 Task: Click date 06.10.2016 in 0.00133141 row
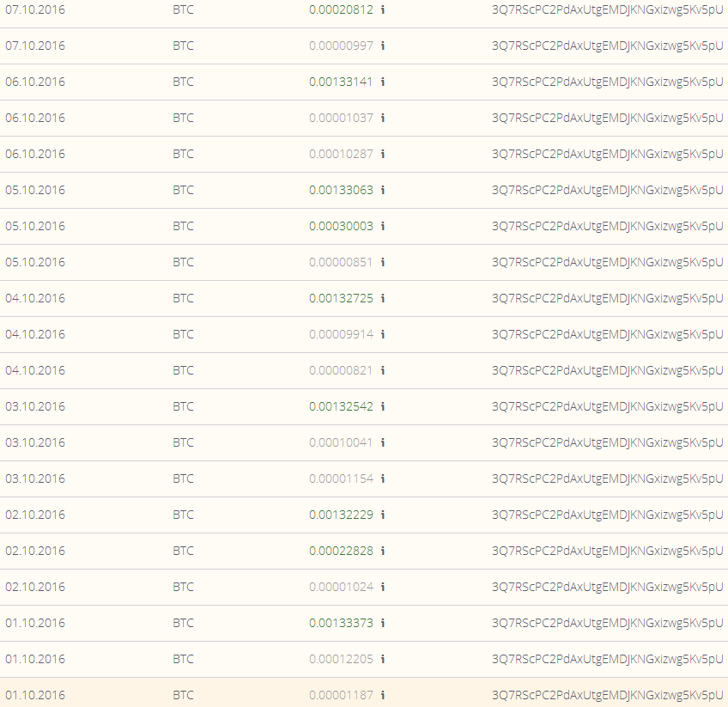[35, 82]
